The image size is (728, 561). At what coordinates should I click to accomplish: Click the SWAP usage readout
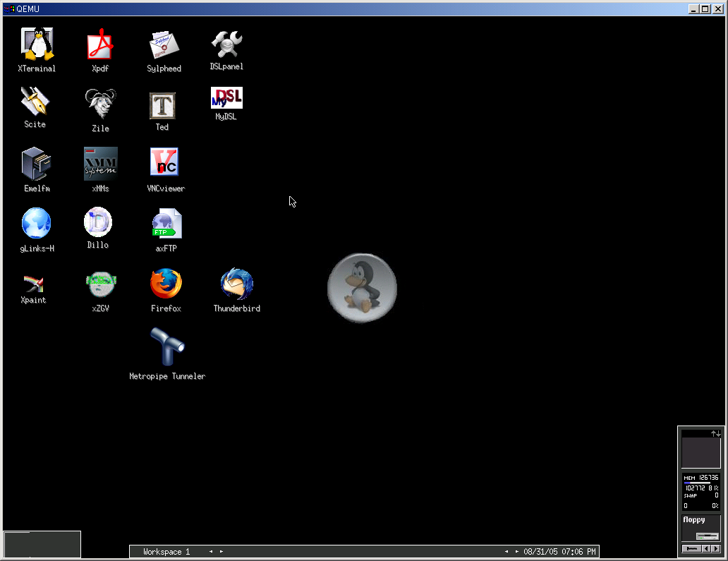point(701,495)
